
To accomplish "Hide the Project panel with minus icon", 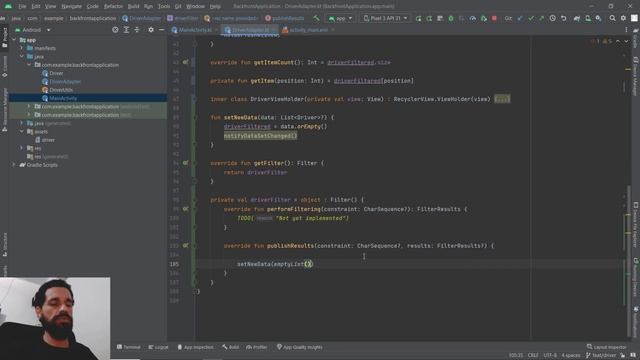I will [x=162, y=30].
